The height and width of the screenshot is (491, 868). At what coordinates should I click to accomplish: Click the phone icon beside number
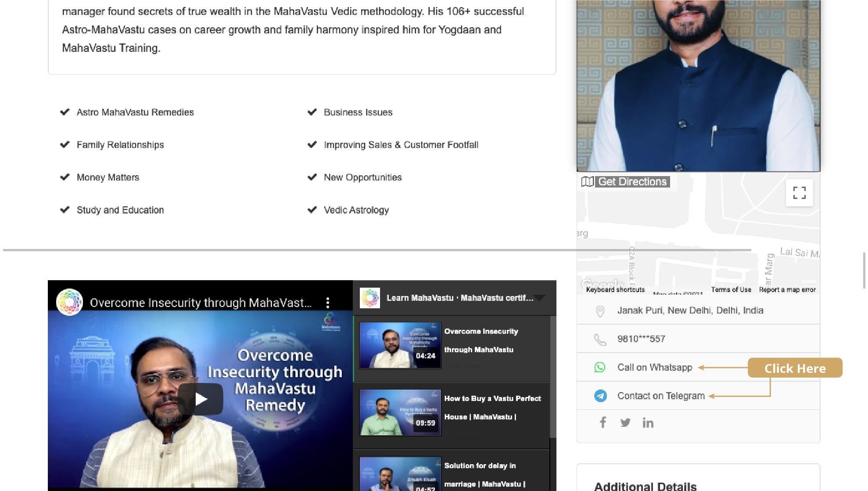tap(600, 339)
